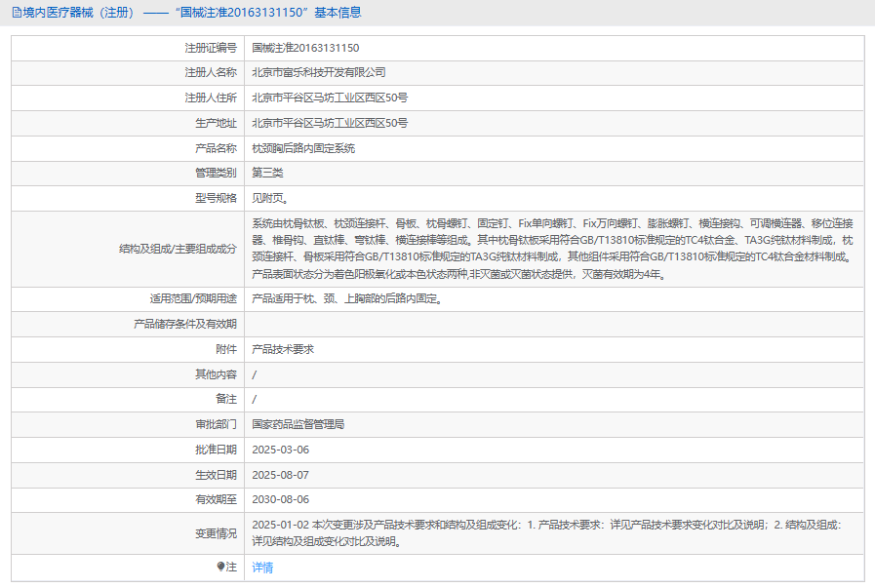Click effective date 2025-08-07
The height and width of the screenshot is (588, 875).
(280, 475)
